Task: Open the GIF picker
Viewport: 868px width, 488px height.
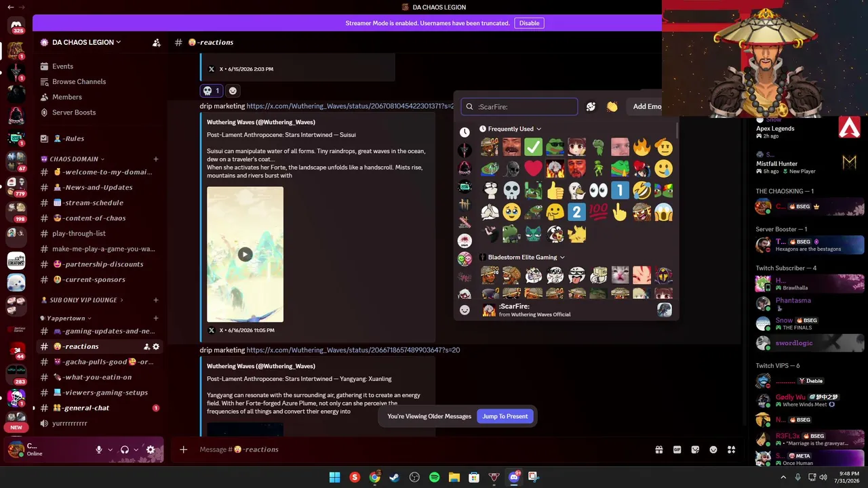Action: pos(677,449)
